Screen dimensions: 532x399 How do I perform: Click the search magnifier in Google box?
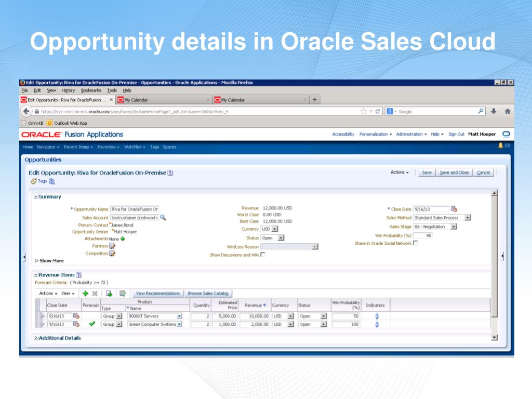[481, 111]
